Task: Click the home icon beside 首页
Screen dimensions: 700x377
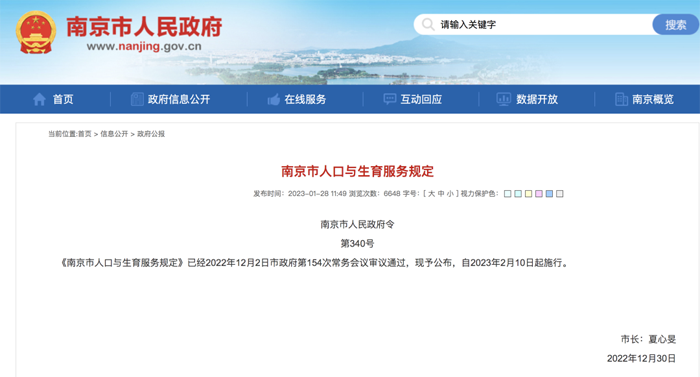Action: [39, 99]
